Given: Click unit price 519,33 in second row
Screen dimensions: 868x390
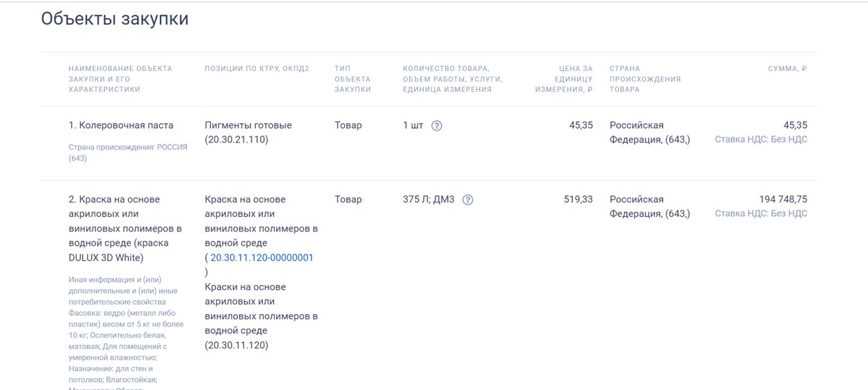Looking at the screenshot, I should tap(578, 200).
